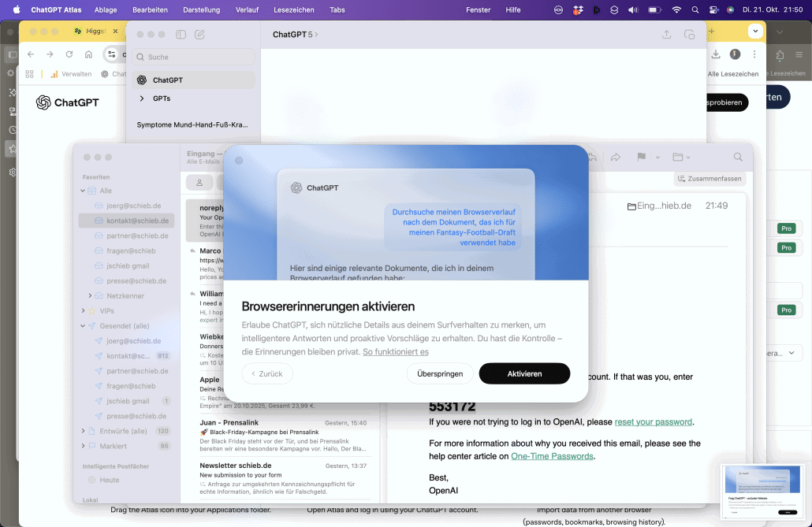
Task: Click the mail search magnifier icon
Action: click(x=738, y=157)
